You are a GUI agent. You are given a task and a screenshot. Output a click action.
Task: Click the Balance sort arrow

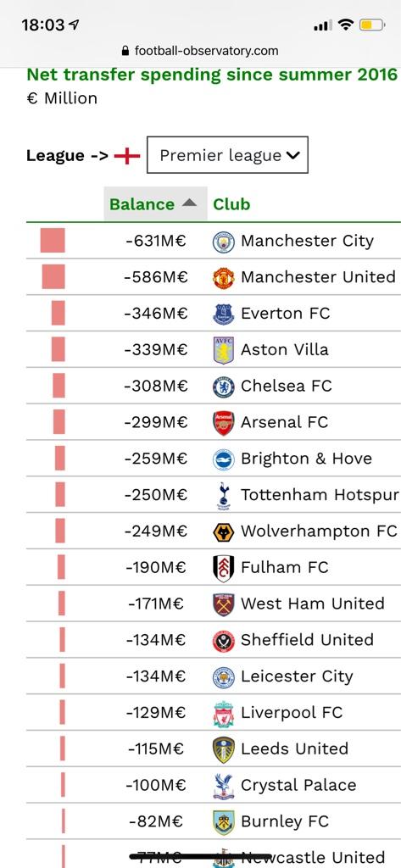(x=189, y=203)
